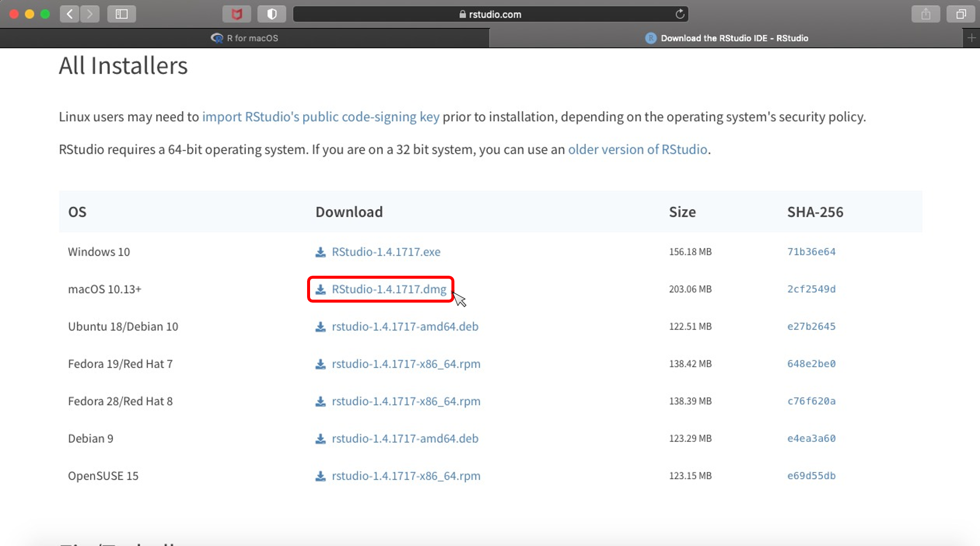This screenshot has width=980, height=546.
Task: Click download icon in OpenSUSE 15 row
Action: [321, 476]
